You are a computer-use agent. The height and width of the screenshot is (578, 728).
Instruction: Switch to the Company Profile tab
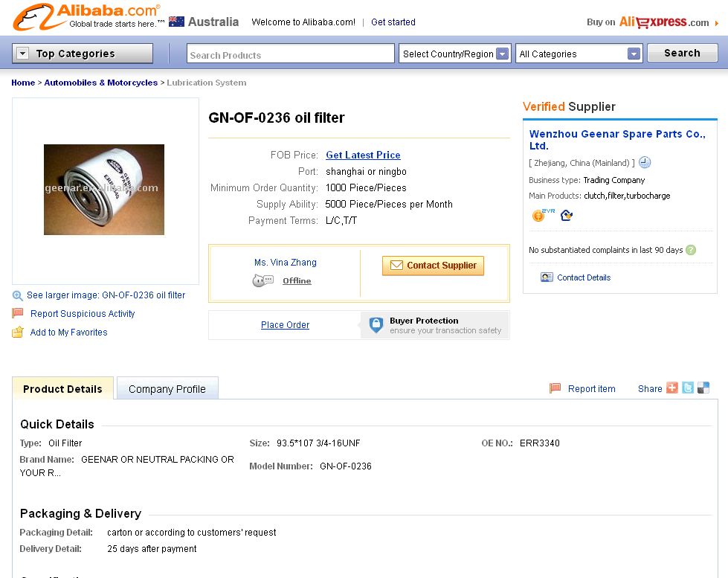[167, 389]
